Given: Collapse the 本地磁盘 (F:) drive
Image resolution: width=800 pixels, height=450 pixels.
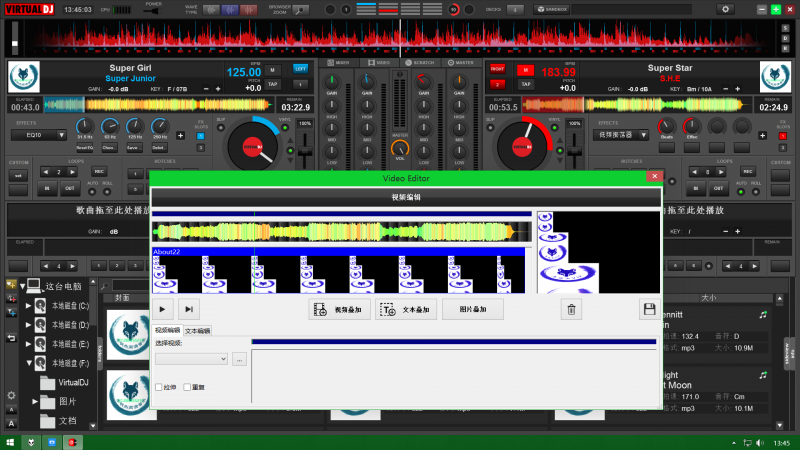Looking at the screenshot, I should 29,363.
